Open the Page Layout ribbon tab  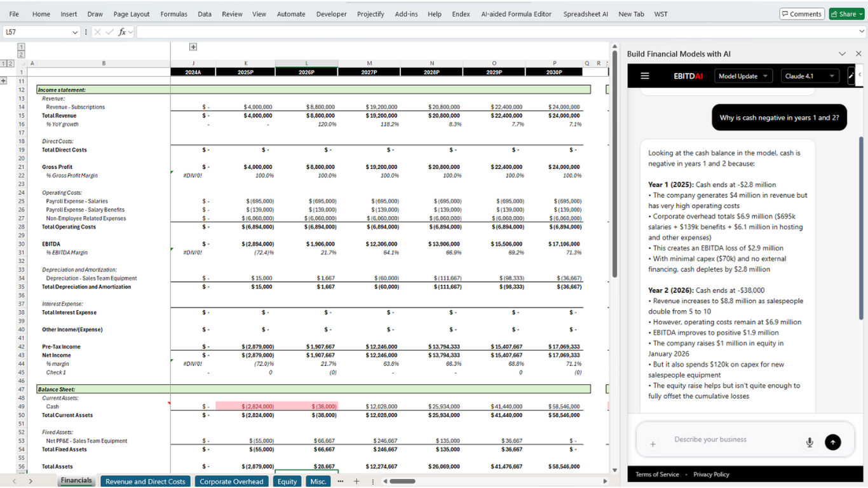click(132, 14)
